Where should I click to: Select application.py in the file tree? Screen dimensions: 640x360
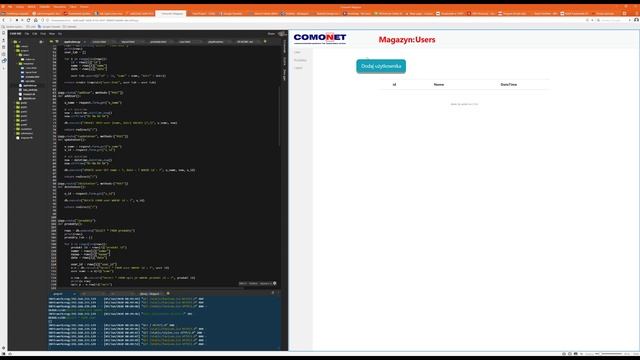coord(30,86)
